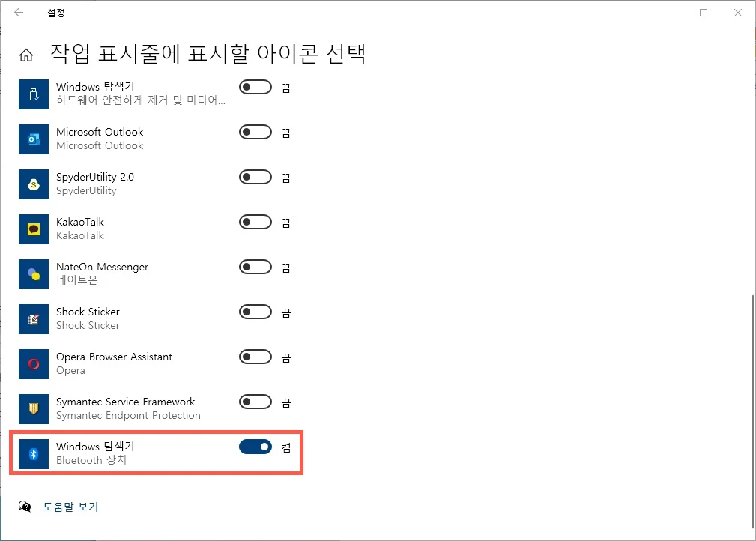Click the back arrow in Settings
The height and width of the screenshot is (541, 756).
point(19,13)
